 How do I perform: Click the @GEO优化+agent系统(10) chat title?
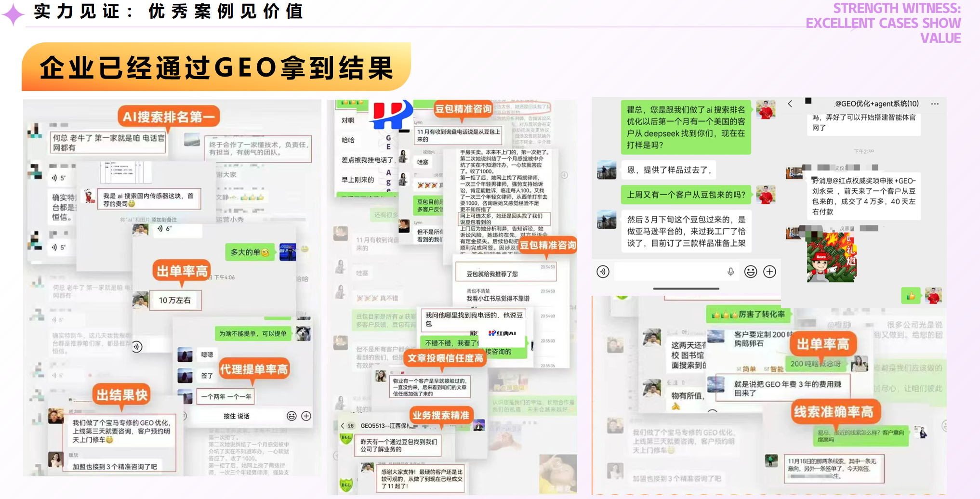coord(876,104)
